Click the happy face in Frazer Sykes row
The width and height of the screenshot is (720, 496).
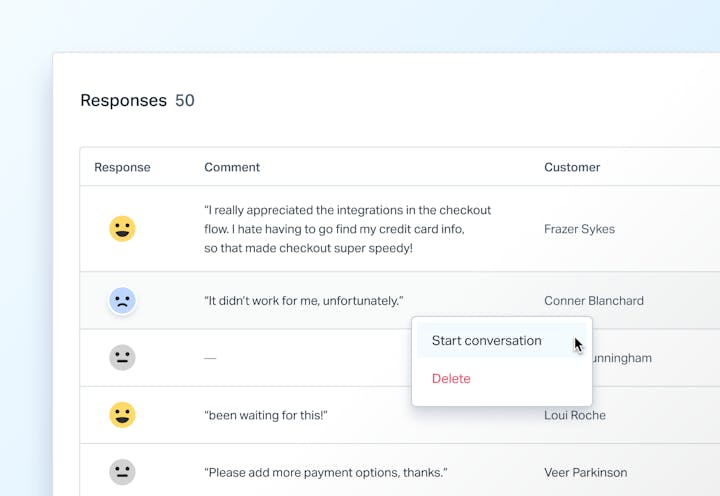(x=122, y=229)
